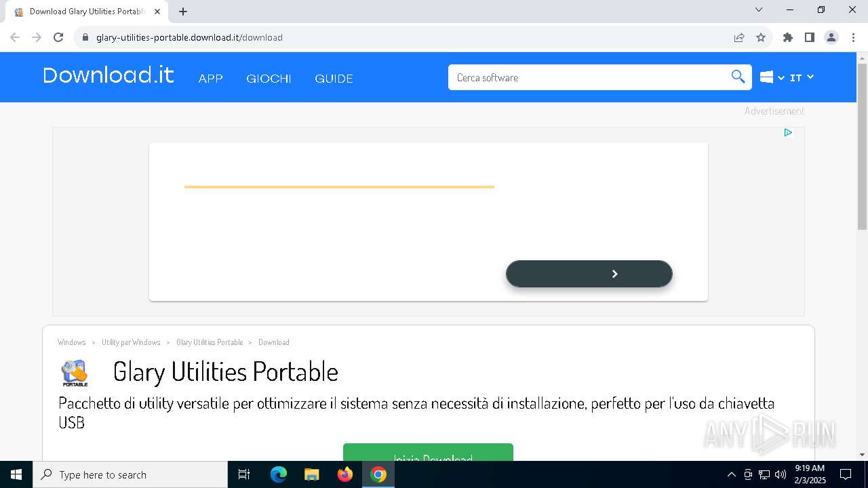The height and width of the screenshot is (488, 868).
Task: Launch Firefox from the taskbar
Action: coord(345,474)
